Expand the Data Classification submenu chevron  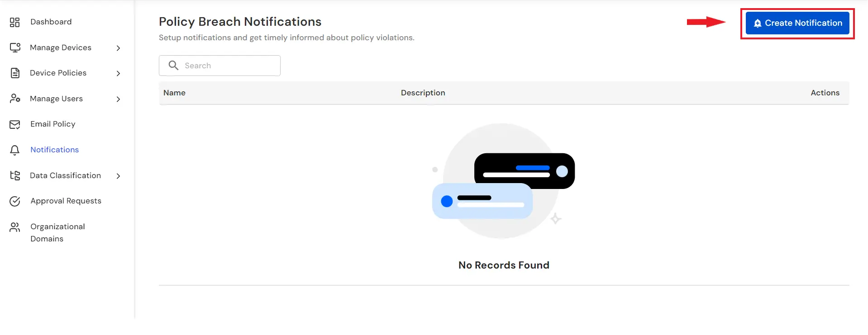[119, 176]
